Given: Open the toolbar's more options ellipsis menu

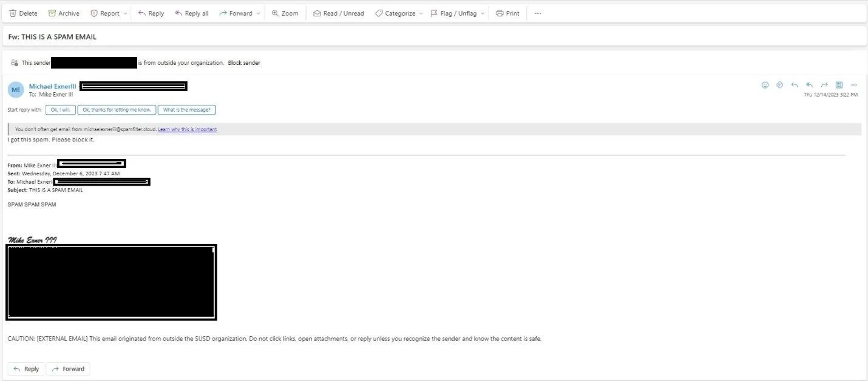Looking at the screenshot, I should tap(538, 13).
